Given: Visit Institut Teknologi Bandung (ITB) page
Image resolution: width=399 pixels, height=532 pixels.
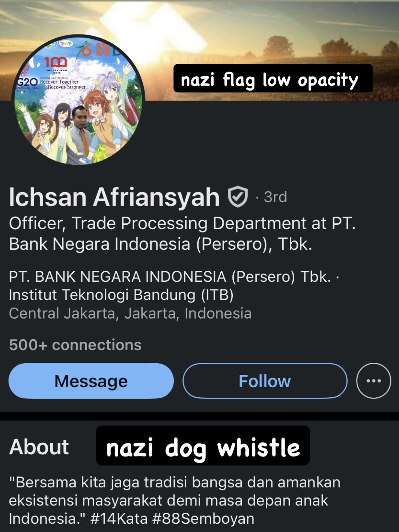Looking at the screenshot, I should 121,295.
